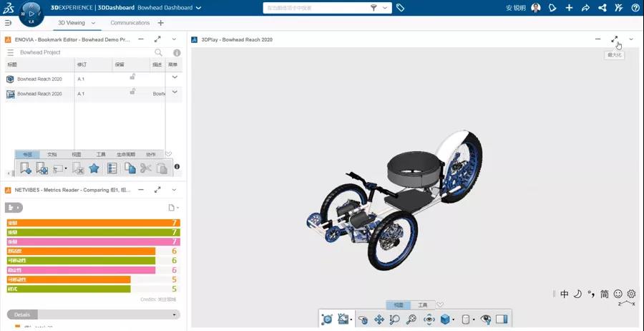Expand the second Bowhead Reach 2020 row menu chevron
Image resolution: width=644 pixels, height=331 pixels.
click(x=175, y=92)
